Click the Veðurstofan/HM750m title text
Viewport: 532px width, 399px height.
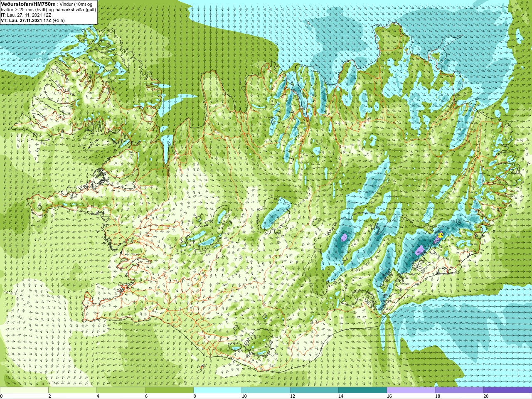click(28, 4)
